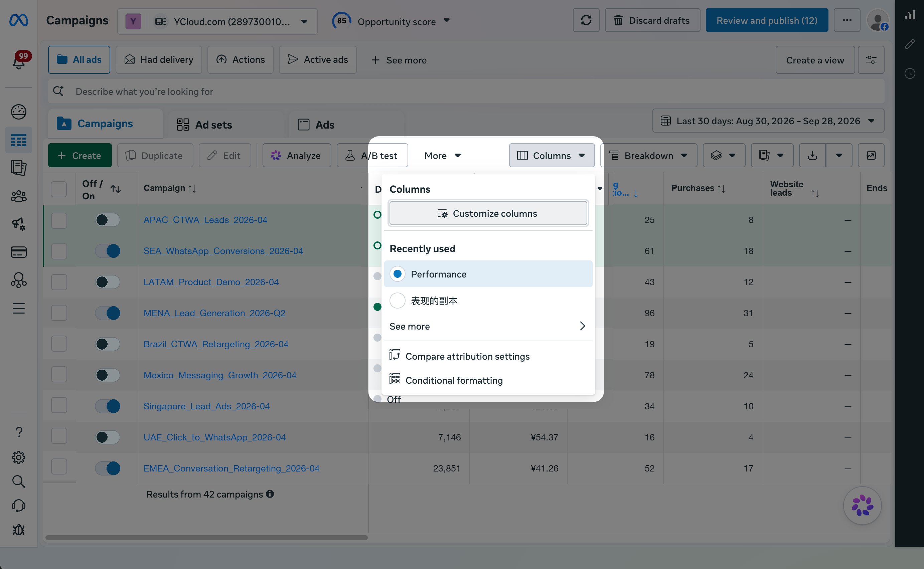Select the 表现的副本 column preset radio
This screenshot has height=569, width=924.
coord(398,301)
